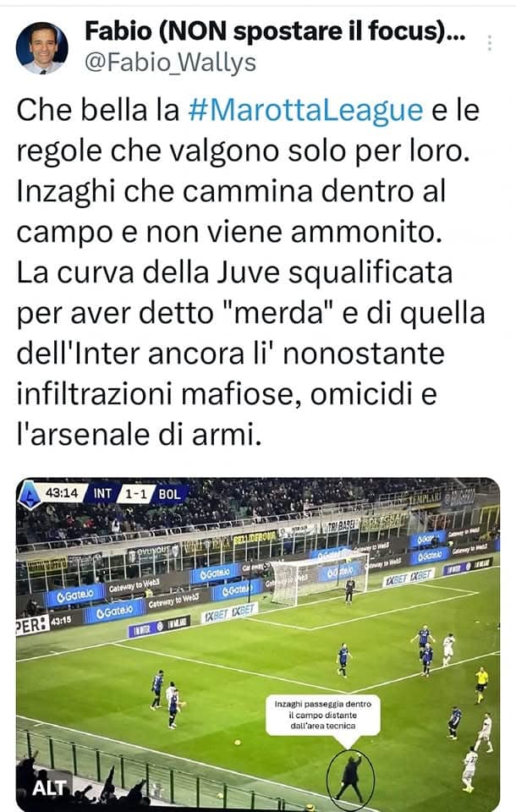Click the white goal net in photo
The height and width of the screenshot is (812, 516).
pyautogui.click(x=317, y=578)
